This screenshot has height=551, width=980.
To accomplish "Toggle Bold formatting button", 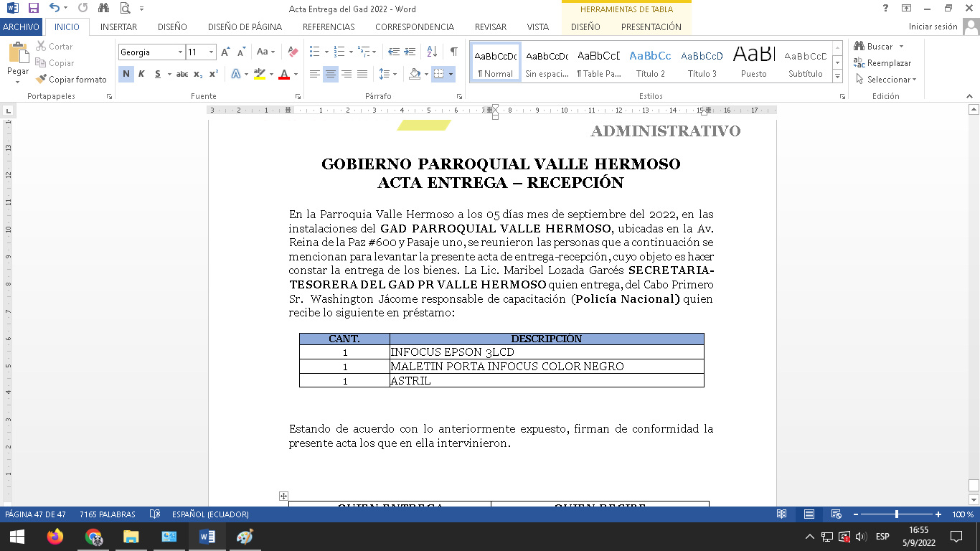I will 126,74.
